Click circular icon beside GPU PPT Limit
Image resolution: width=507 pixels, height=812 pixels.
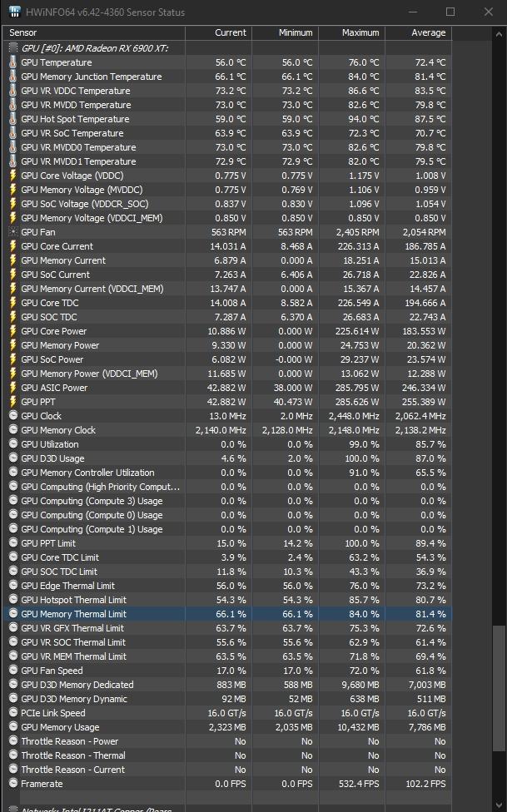coord(13,542)
